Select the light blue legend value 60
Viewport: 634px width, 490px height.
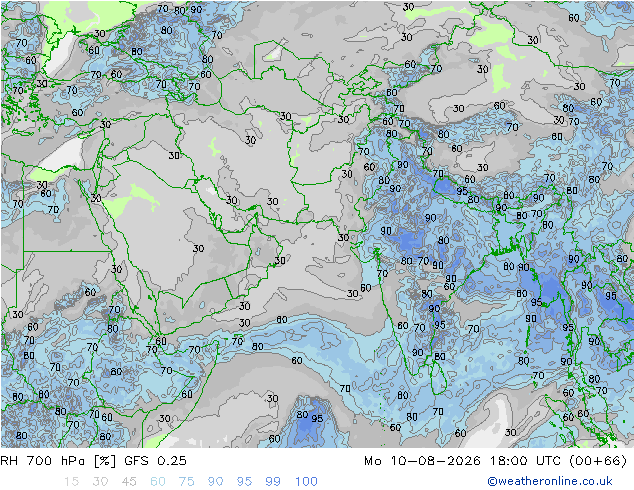tap(158, 481)
